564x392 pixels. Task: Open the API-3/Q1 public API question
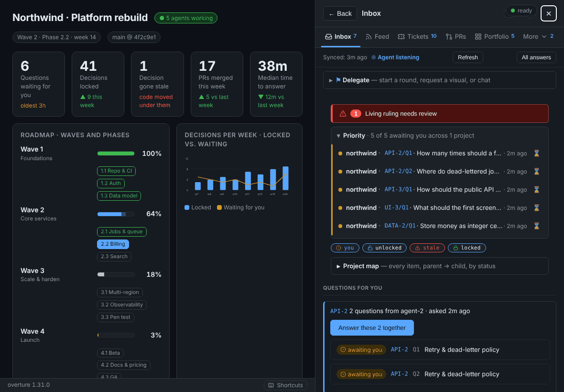(440, 189)
